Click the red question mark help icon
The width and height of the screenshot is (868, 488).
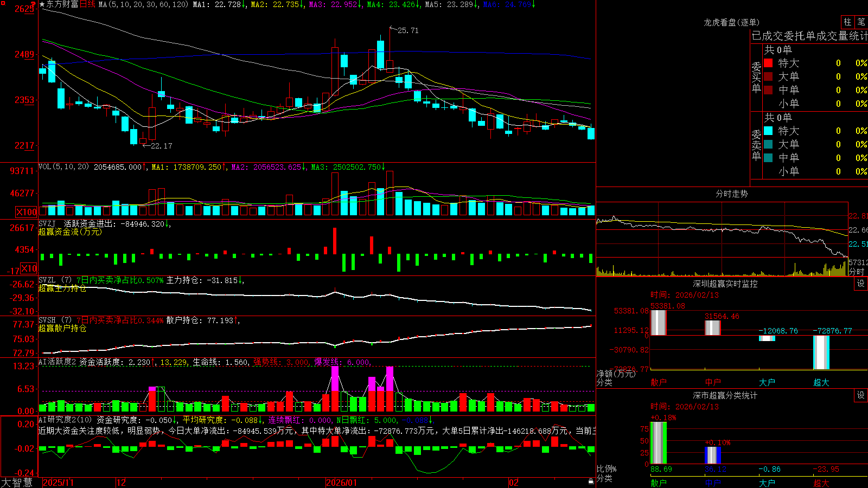click(x=34, y=4)
